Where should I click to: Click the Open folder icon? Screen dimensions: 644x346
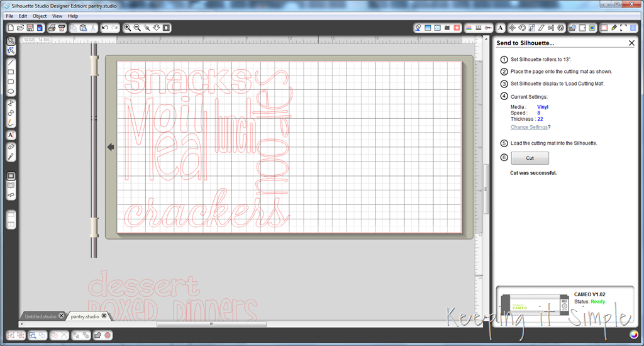pyautogui.click(x=20, y=28)
